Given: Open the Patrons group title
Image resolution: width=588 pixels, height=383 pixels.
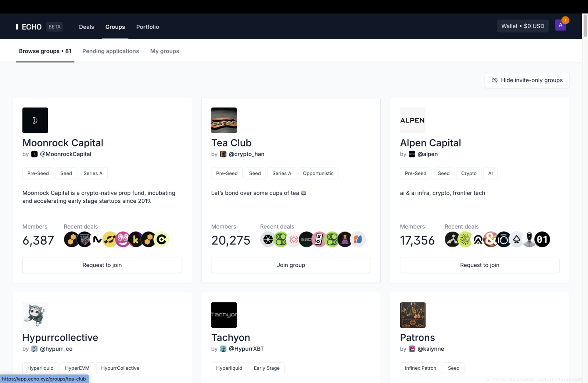Looking at the screenshot, I should point(417,337).
